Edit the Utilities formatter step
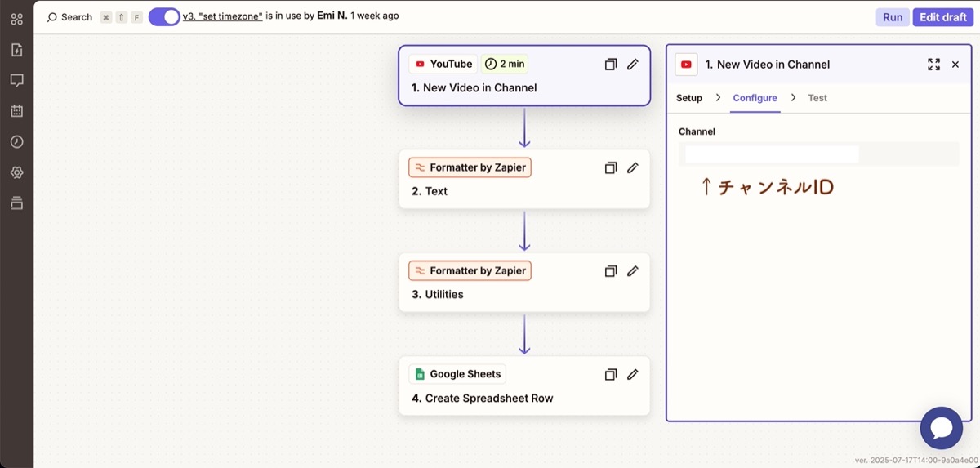The width and height of the screenshot is (980, 468). pos(632,271)
